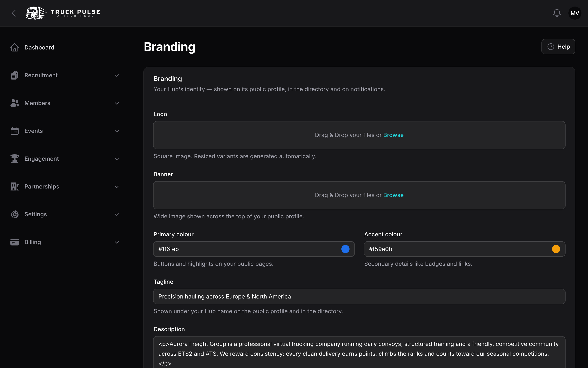The height and width of the screenshot is (368, 588).
Task: Select Engagement menu label
Action: (x=42, y=159)
